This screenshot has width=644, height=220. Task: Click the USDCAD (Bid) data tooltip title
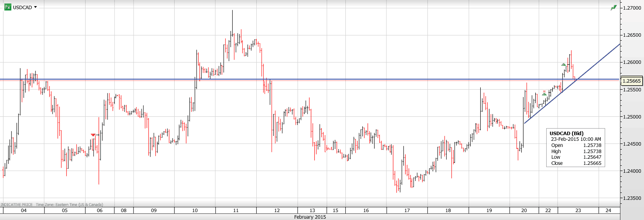click(x=566, y=133)
